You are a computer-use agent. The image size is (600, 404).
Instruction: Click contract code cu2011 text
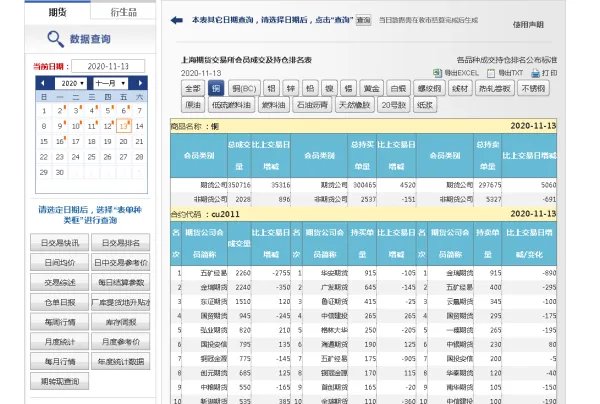(225, 214)
